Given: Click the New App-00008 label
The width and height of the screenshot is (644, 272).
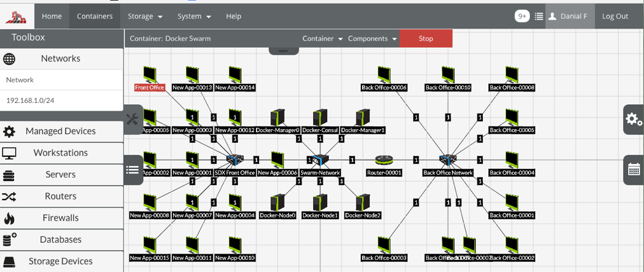Looking at the screenshot, I should pos(150,215).
